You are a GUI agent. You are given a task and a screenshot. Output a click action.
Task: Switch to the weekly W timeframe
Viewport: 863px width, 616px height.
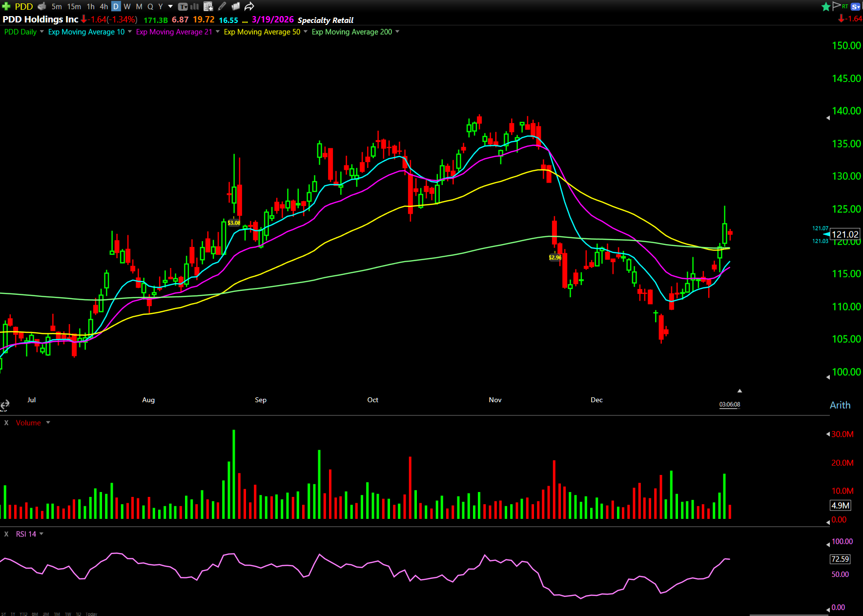click(x=127, y=6)
